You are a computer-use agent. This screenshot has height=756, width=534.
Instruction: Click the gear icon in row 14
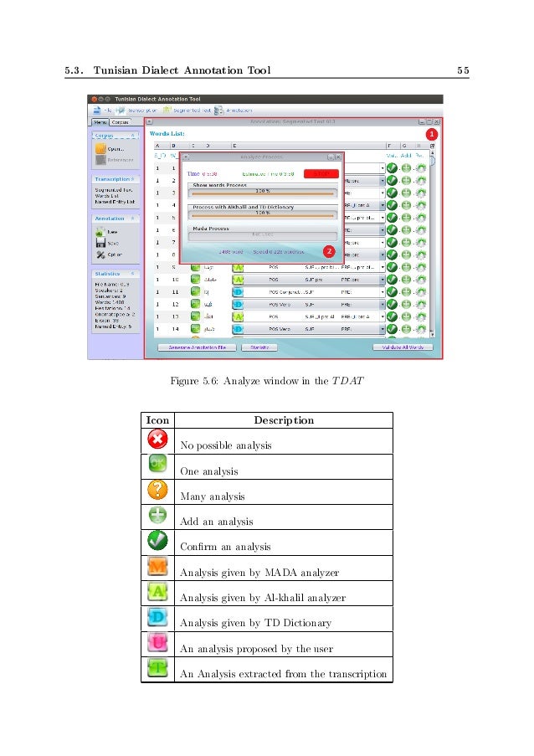[421, 329]
